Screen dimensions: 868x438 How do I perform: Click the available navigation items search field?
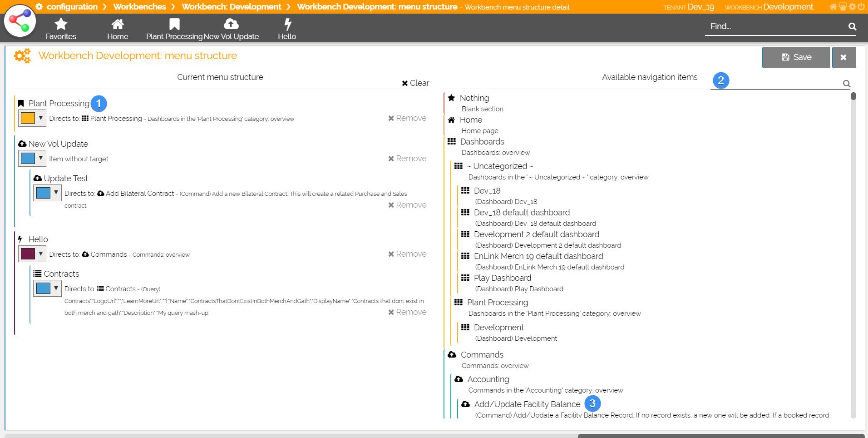click(775, 83)
